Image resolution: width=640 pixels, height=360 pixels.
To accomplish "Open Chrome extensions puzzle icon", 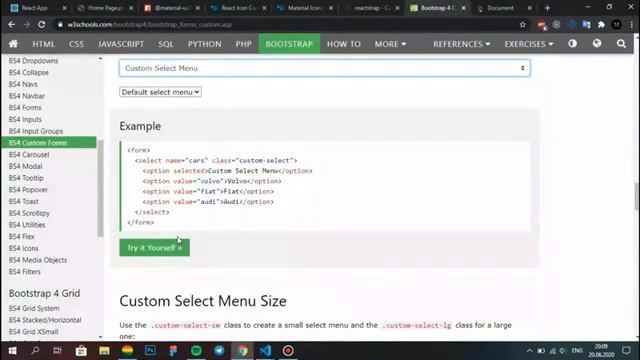I will [x=601, y=24].
